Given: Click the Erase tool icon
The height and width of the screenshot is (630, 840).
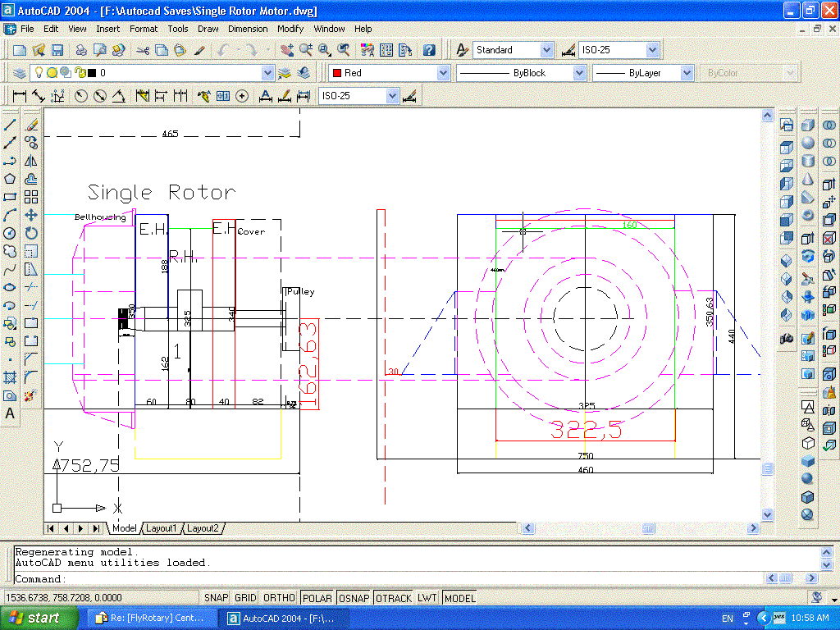Looking at the screenshot, I should tap(31, 126).
